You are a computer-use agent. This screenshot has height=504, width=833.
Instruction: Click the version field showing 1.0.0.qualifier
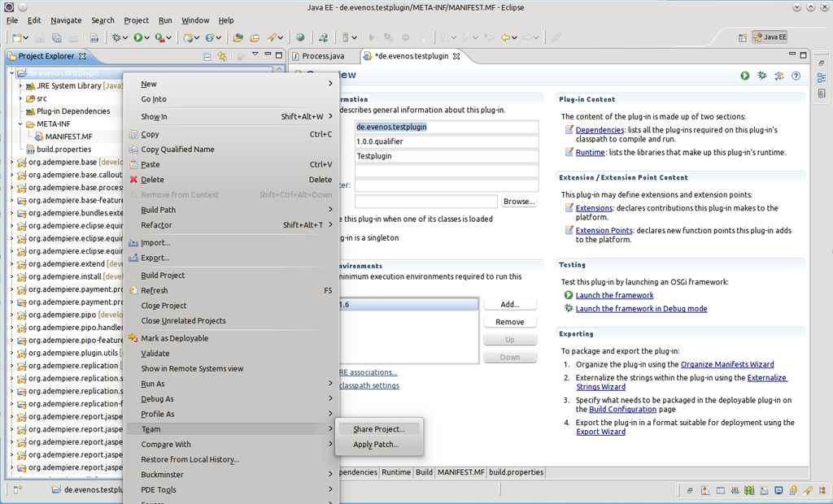tap(446, 141)
